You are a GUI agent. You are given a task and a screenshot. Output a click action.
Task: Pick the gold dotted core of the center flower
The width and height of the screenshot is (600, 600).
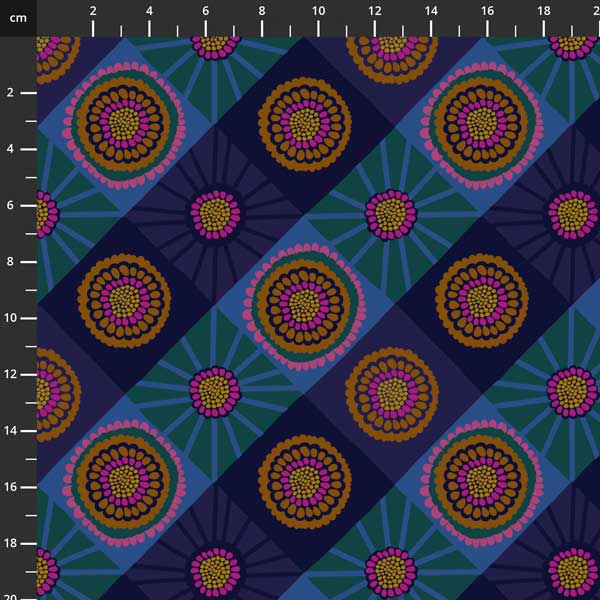pyautogui.click(x=303, y=300)
